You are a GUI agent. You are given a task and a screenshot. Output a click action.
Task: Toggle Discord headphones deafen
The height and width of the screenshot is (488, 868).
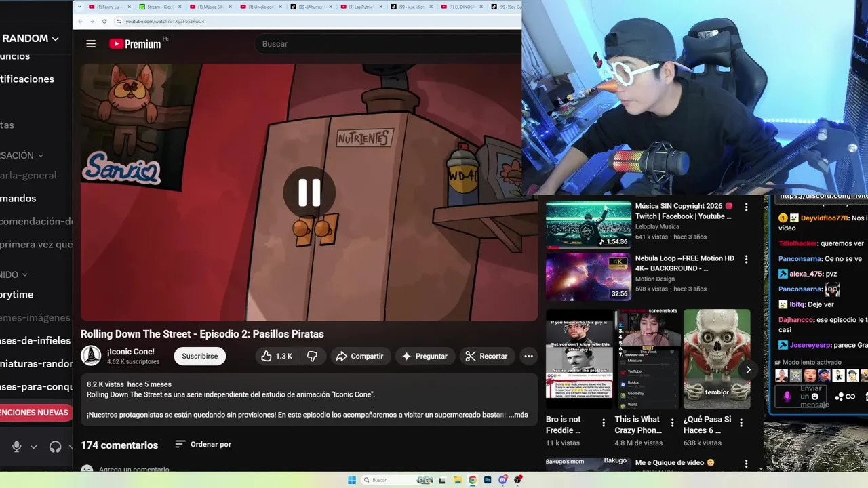(x=56, y=447)
